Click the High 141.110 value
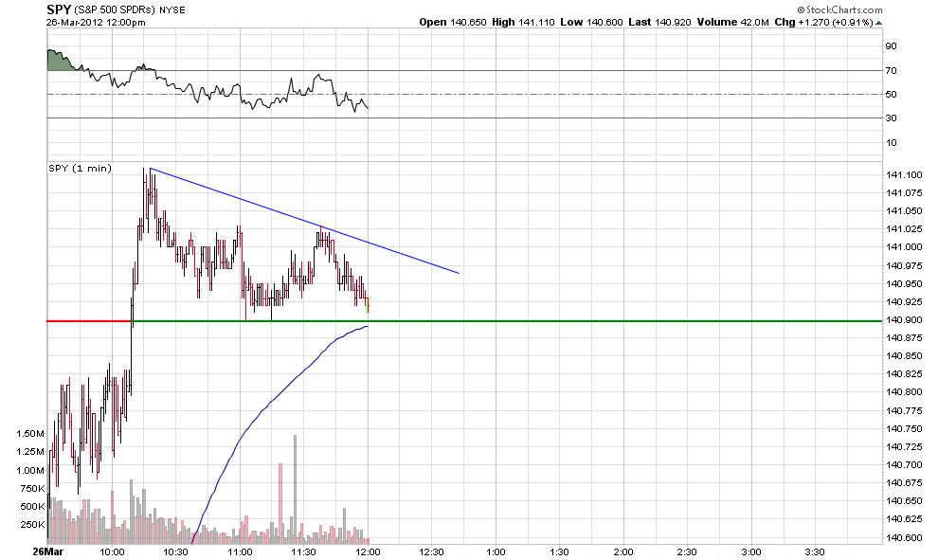This screenshot has height=560, width=938. click(x=523, y=22)
